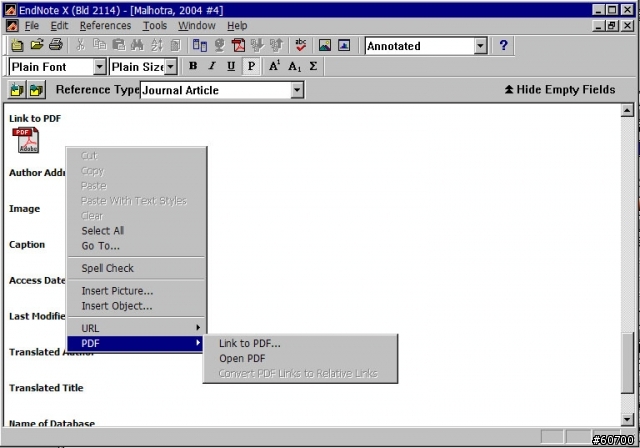Click the highlighted PDF context menu entry

[x=136, y=343]
